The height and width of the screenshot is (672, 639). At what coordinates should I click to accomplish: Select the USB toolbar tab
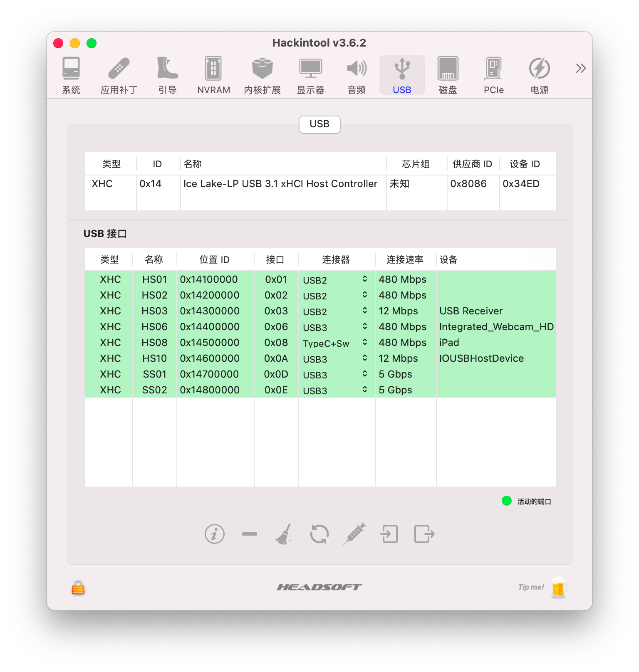coord(402,75)
